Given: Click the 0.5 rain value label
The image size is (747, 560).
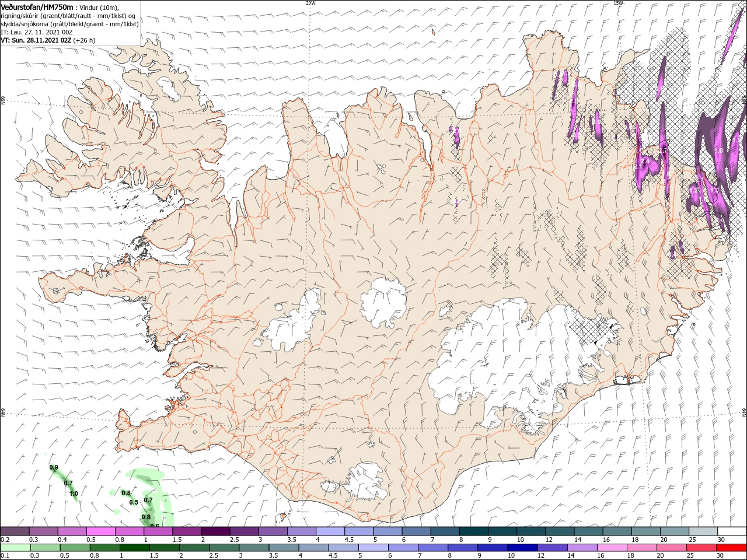Looking at the screenshot, I should tap(134, 502).
